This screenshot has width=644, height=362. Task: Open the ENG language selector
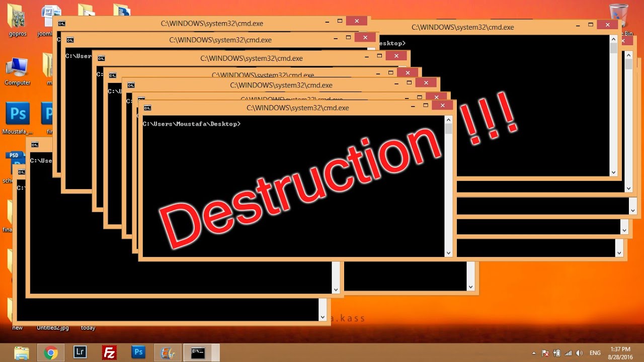595,353
